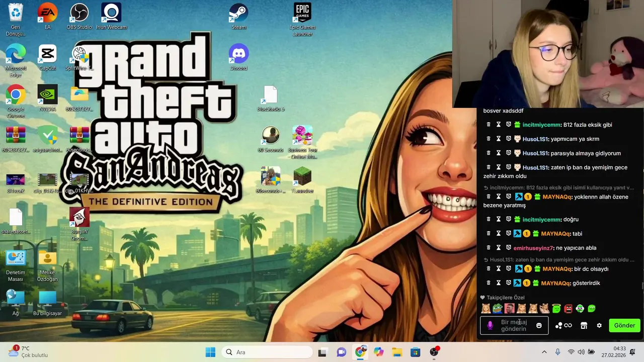This screenshot has width=644, height=362.
Task: Open the taskbar volume speaker icon
Action: [x=581, y=352]
